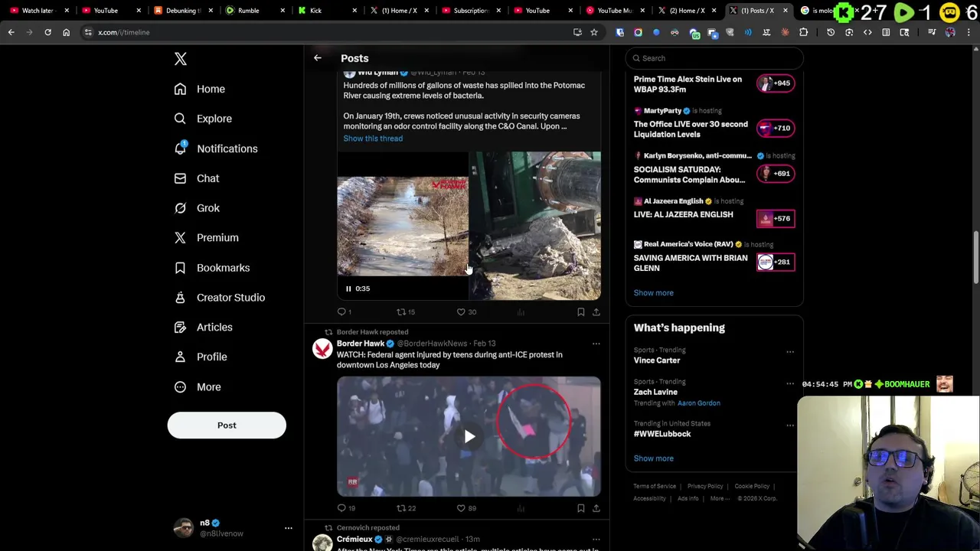Share the Border Hawk post
Viewport: 980px width, 551px height.
(x=596, y=508)
